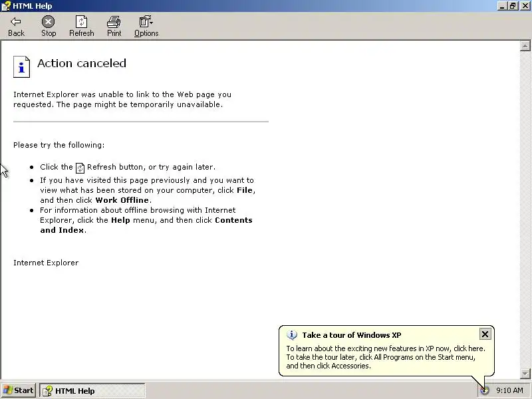
Task: Click the balloon text to start the XP tour
Action: [x=386, y=357]
